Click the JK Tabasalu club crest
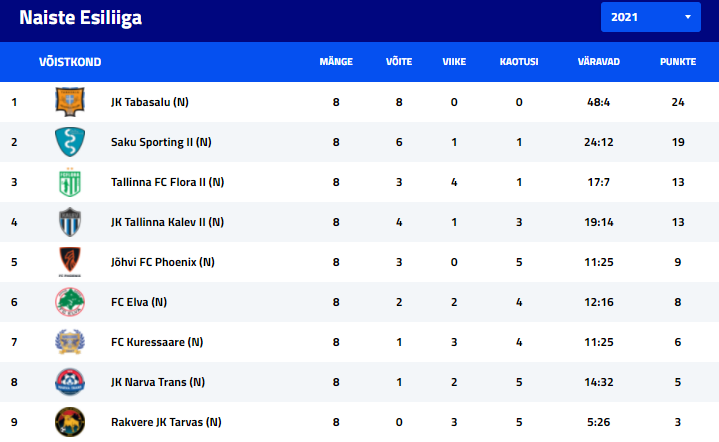Screen dimensions: 719x442 (x=70, y=102)
